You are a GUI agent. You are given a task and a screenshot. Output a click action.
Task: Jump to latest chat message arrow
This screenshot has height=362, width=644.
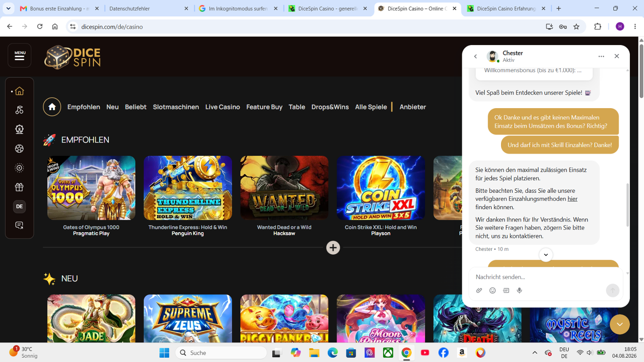click(546, 255)
